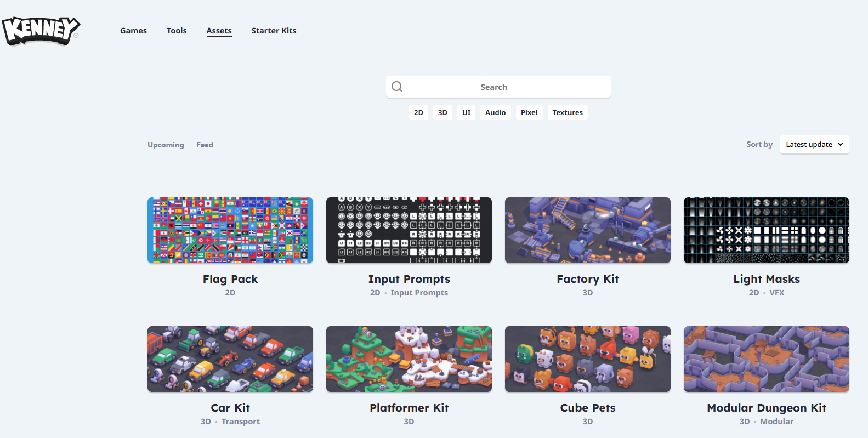Click the Cube Pets title

pos(588,408)
